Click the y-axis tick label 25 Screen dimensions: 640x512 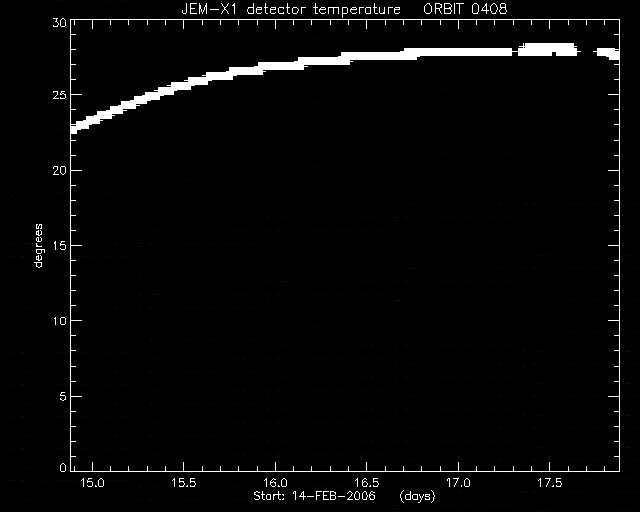[60, 95]
